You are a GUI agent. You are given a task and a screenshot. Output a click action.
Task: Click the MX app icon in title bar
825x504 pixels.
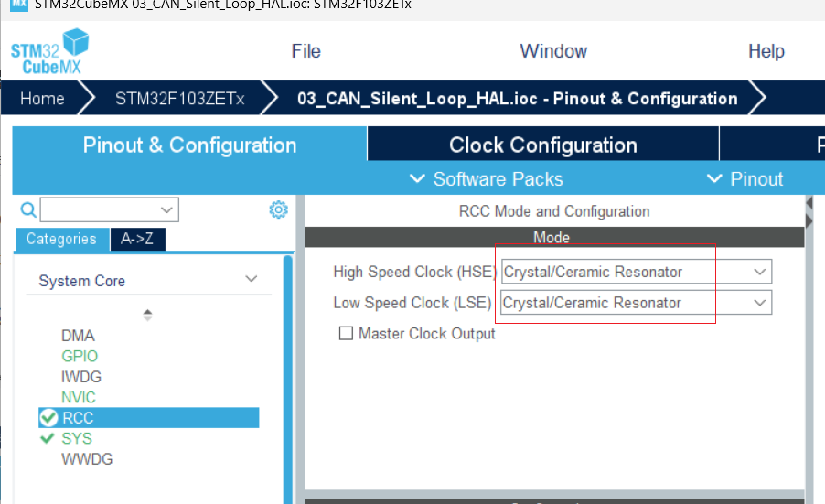[19, 5]
